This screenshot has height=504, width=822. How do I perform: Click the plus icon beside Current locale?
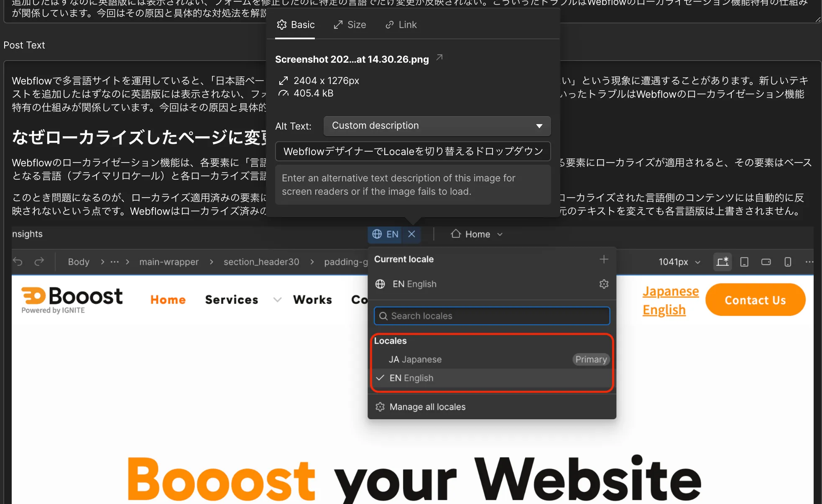click(x=604, y=259)
